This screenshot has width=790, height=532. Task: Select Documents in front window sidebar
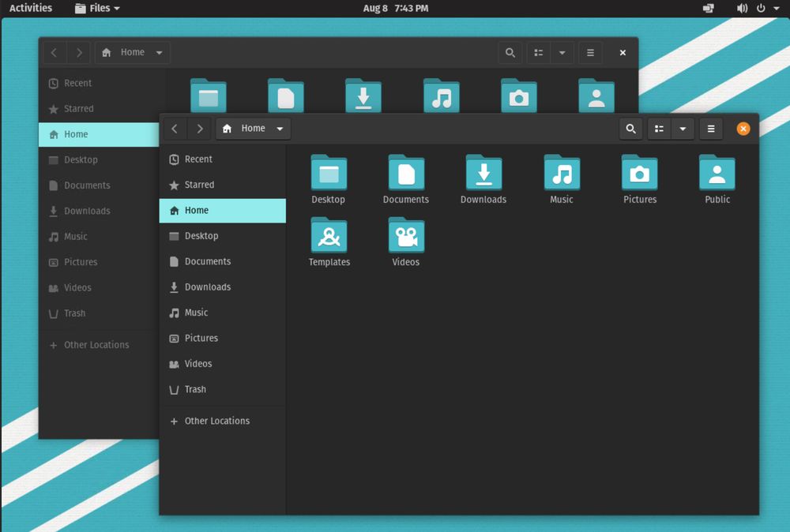223,262
